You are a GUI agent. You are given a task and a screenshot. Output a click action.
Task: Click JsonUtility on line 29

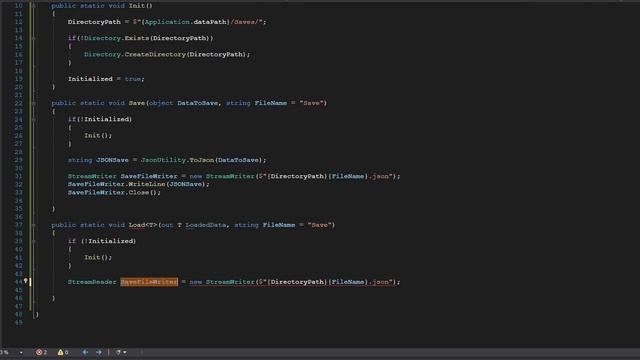pyautogui.click(x=163, y=160)
